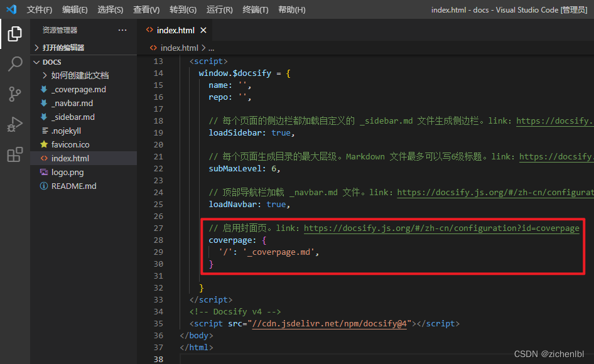The width and height of the screenshot is (594, 364).
Task: Click the markdown icon of _navbar.md
Action: (x=44, y=103)
